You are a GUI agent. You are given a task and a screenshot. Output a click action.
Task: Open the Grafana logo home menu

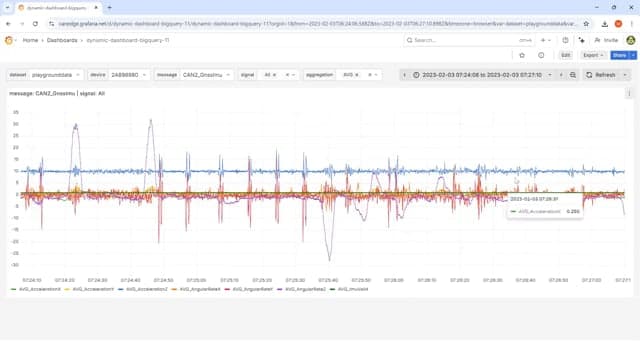tap(9, 40)
